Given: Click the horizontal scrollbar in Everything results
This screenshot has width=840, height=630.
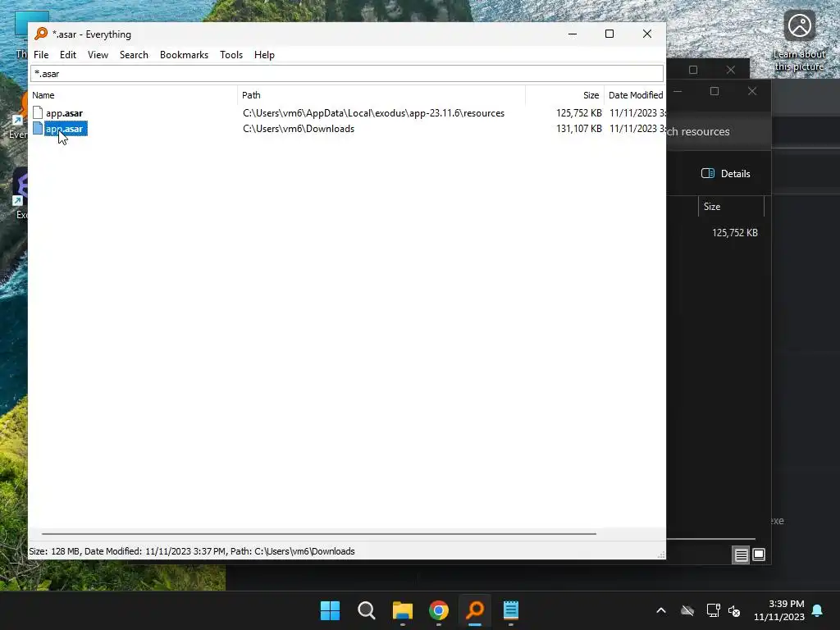Looking at the screenshot, I should click(x=319, y=533).
